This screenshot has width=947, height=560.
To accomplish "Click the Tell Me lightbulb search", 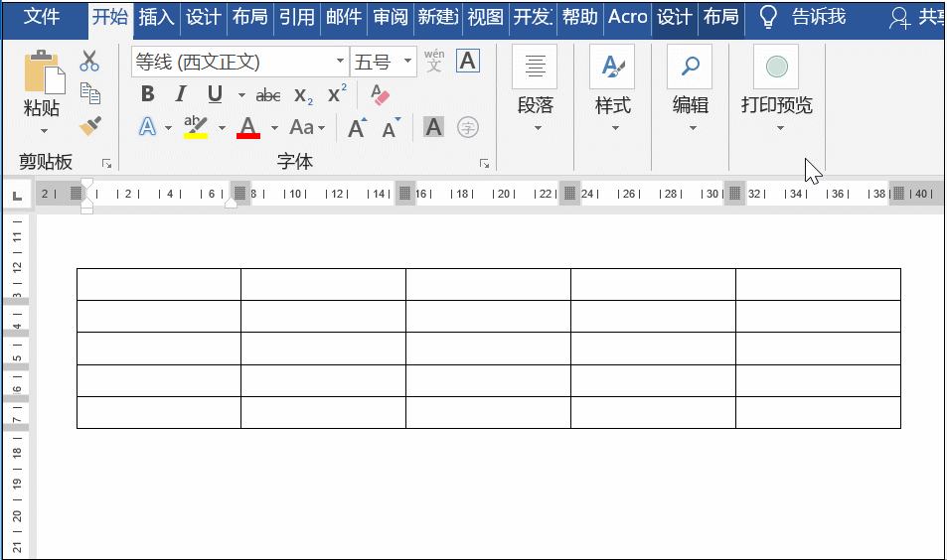I will (x=767, y=18).
